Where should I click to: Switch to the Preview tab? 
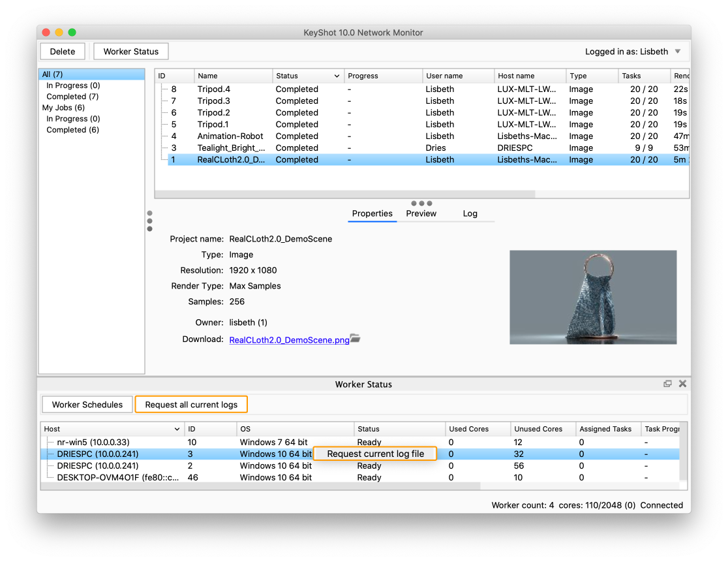pos(421,213)
